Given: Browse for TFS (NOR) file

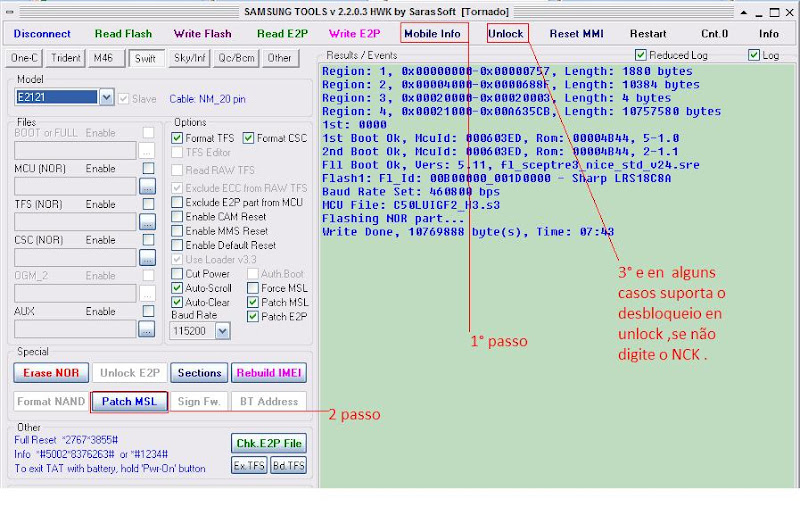Looking at the screenshot, I should 147,222.
